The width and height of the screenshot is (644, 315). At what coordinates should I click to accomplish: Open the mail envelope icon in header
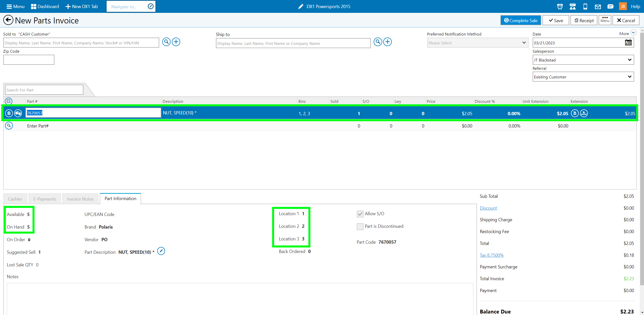click(x=598, y=7)
